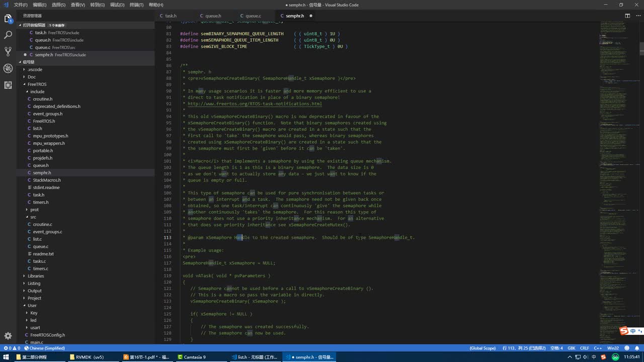Open the Debug view in activity bar
This screenshot has width=644, height=362.
[8, 68]
